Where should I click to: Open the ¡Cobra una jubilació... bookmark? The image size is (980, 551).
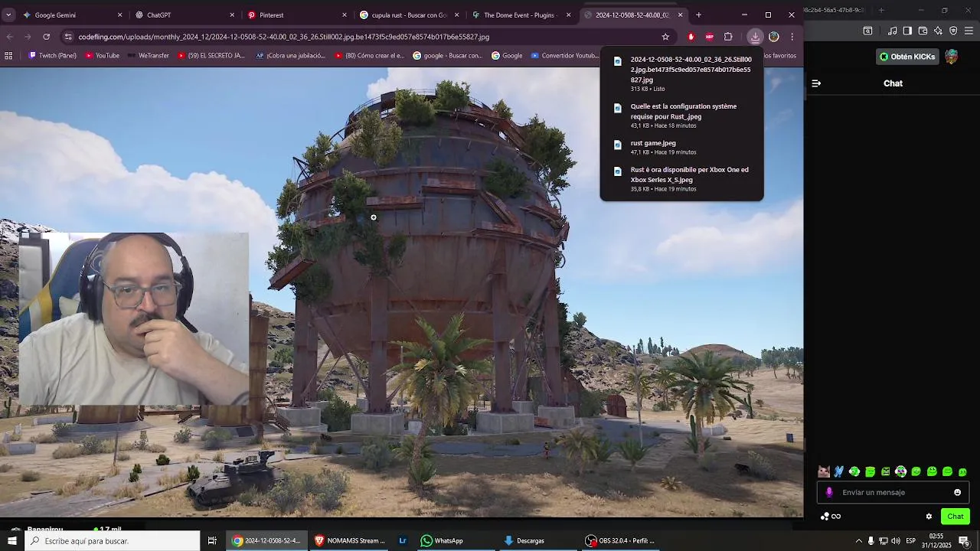click(x=290, y=55)
